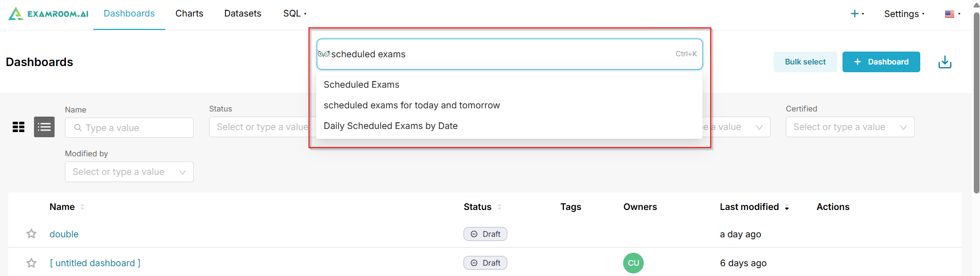Viewport: 980px width, 276px height.
Task: Open the plus create menu
Action: (x=856, y=14)
